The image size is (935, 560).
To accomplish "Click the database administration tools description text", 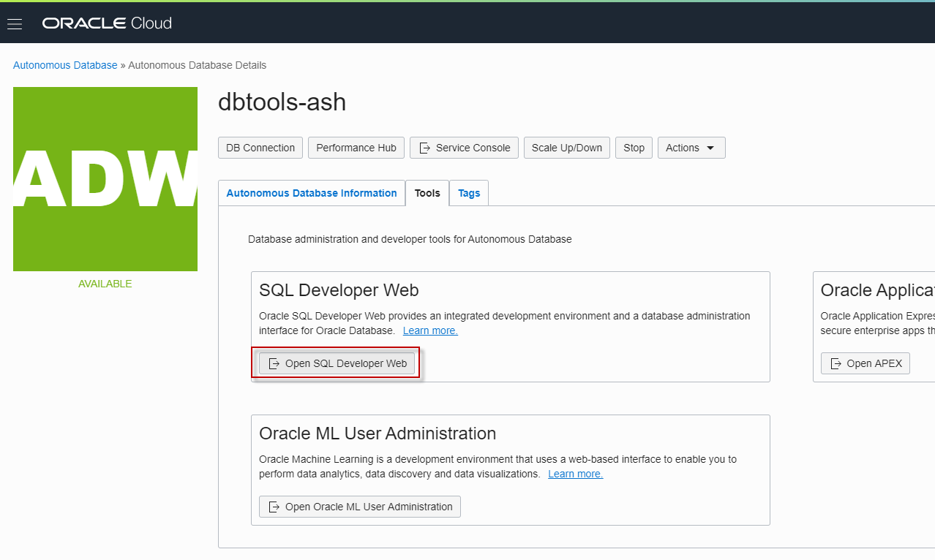I will (410, 239).
